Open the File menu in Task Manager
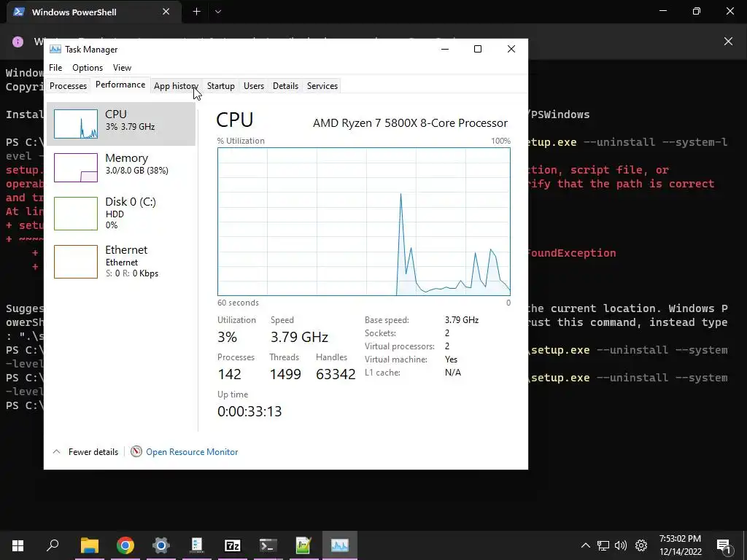Screen dimensions: 747x560 [x=55, y=68]
